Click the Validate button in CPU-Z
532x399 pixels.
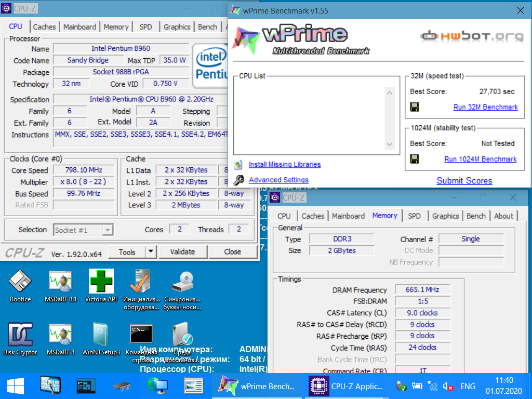[x=182, y=252]
